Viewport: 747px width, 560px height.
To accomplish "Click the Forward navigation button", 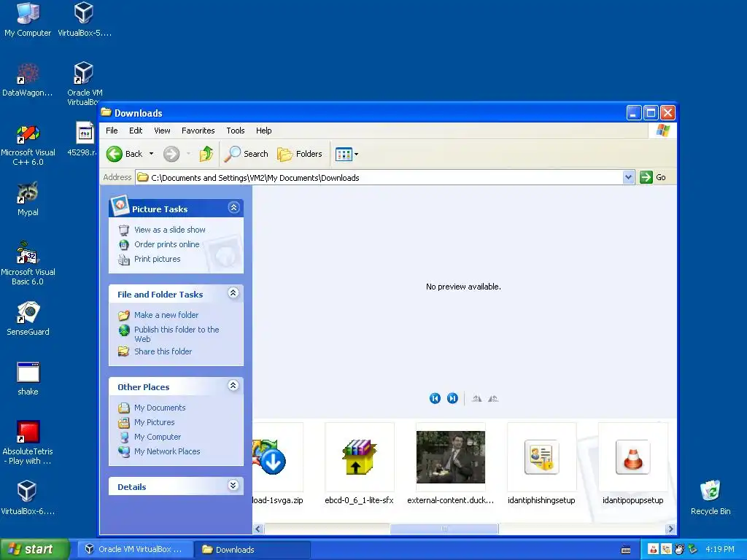I will click(171, 154).
